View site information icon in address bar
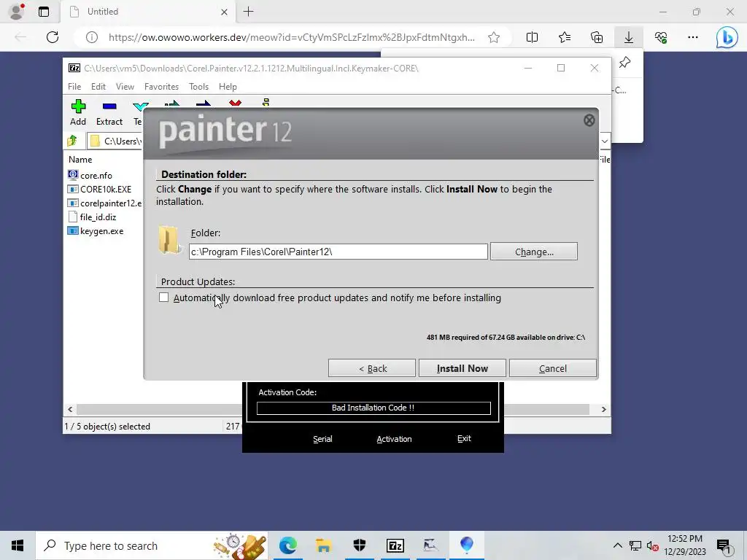Screen dimensions: 747x560 click(91, 37)
